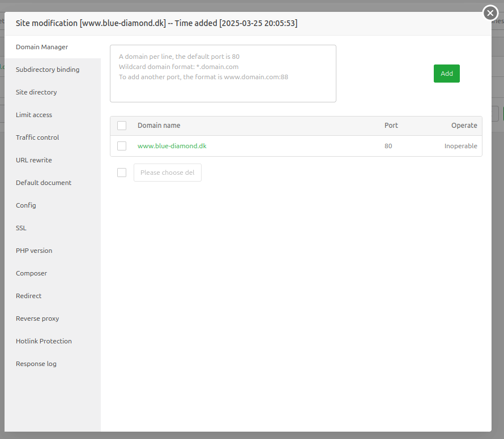
Task: View the Response log tab
Action: coord(53,364)
